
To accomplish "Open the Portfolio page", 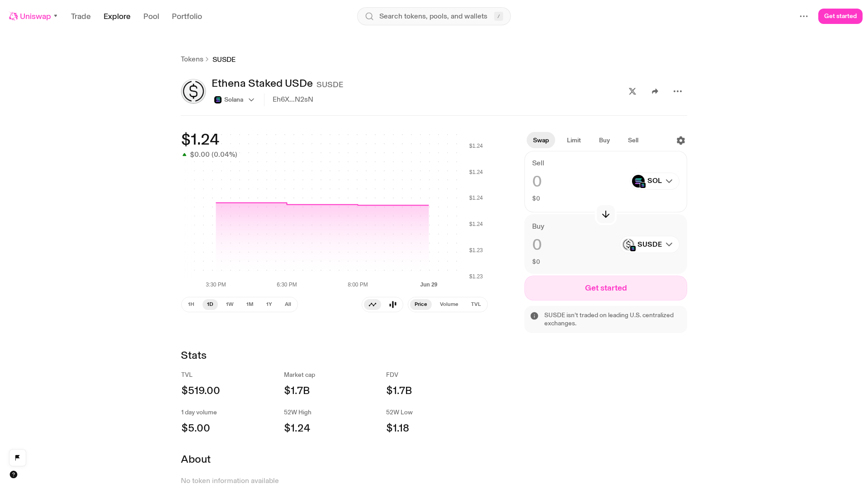I will (x=187, y=16).
